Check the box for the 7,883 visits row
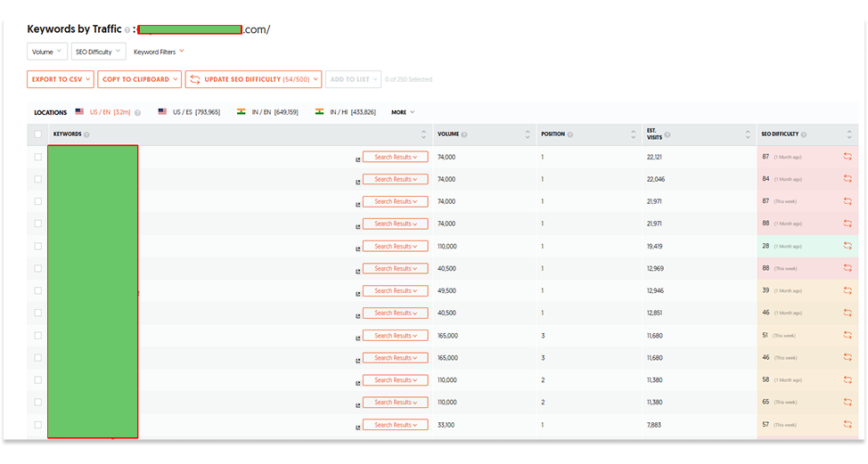This screenshot has height=464, width=868. pyautogui.click(x=37, y=425)
